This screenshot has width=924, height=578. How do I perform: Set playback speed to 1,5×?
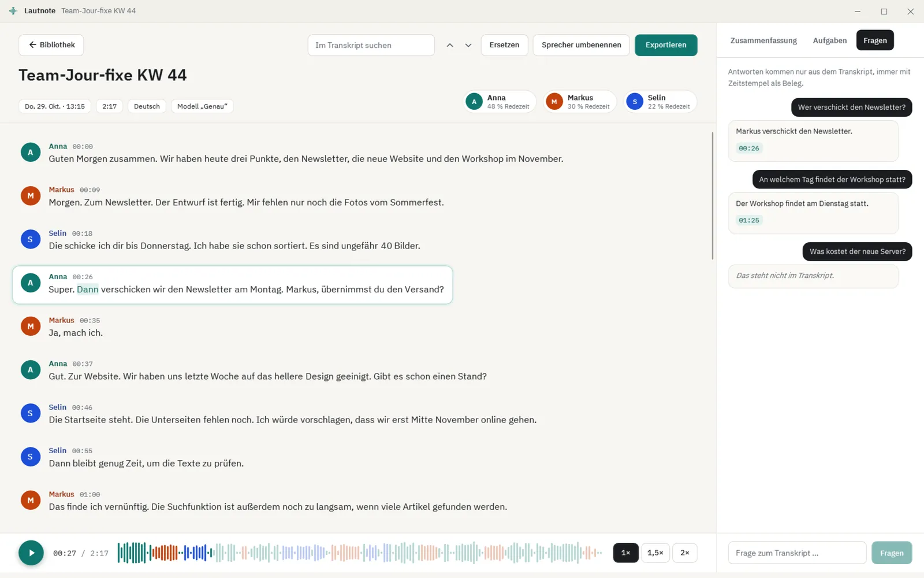click(x=655, y=553)
